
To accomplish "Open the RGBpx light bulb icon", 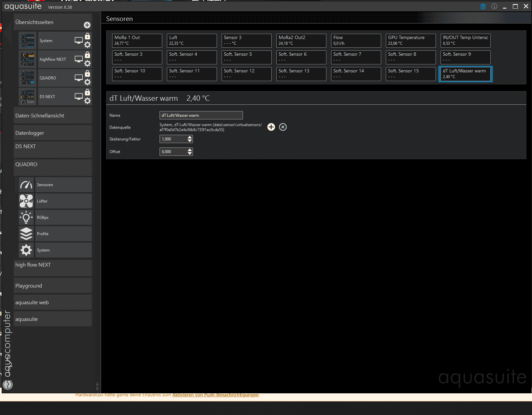I will (26, 218).
